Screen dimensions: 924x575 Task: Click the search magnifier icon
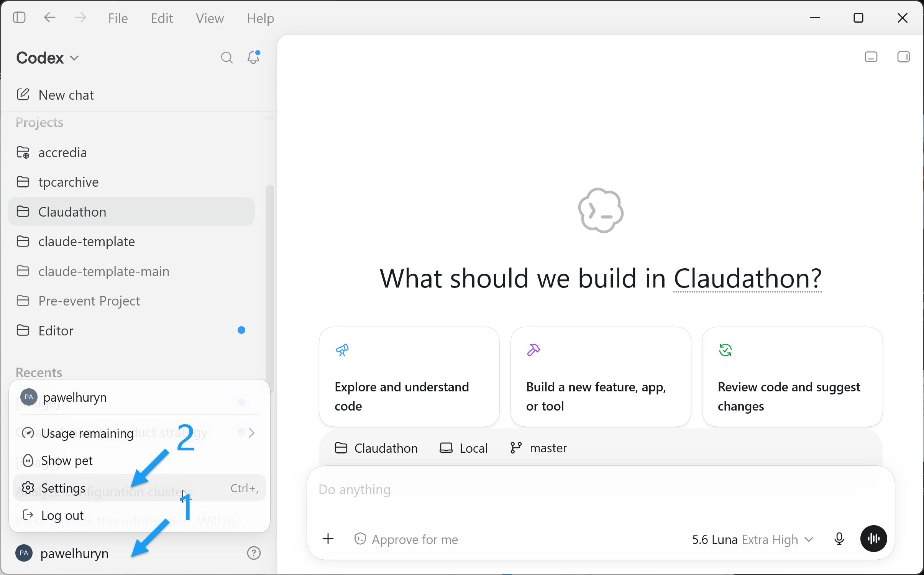point(227,58)
